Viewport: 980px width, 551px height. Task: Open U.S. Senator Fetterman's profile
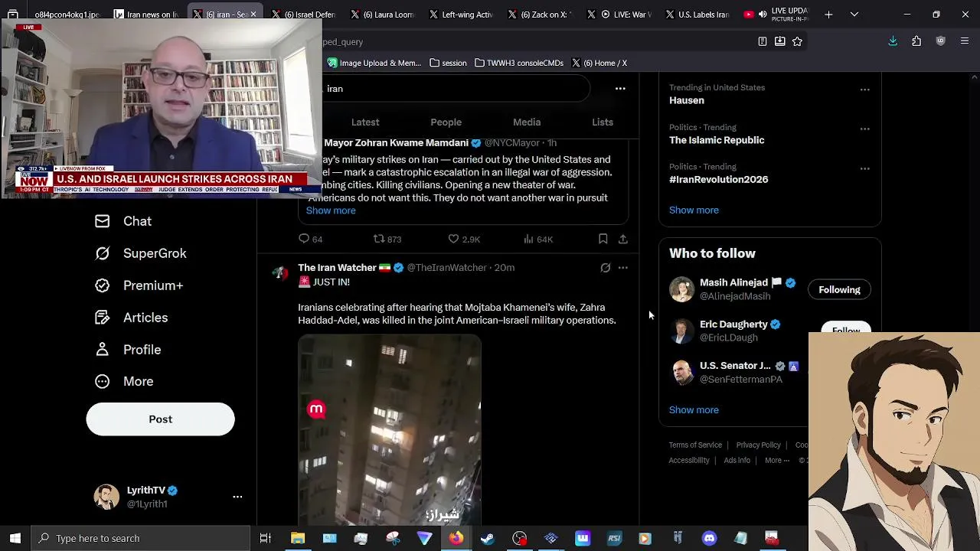735,366
